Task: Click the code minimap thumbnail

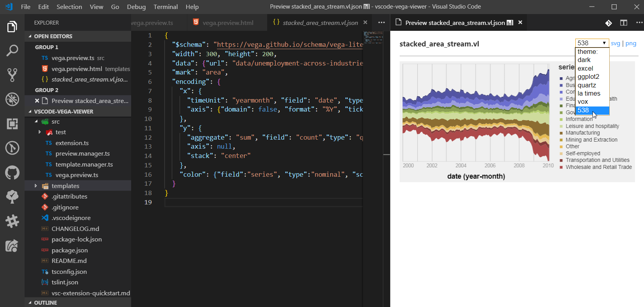Action: 373,37
